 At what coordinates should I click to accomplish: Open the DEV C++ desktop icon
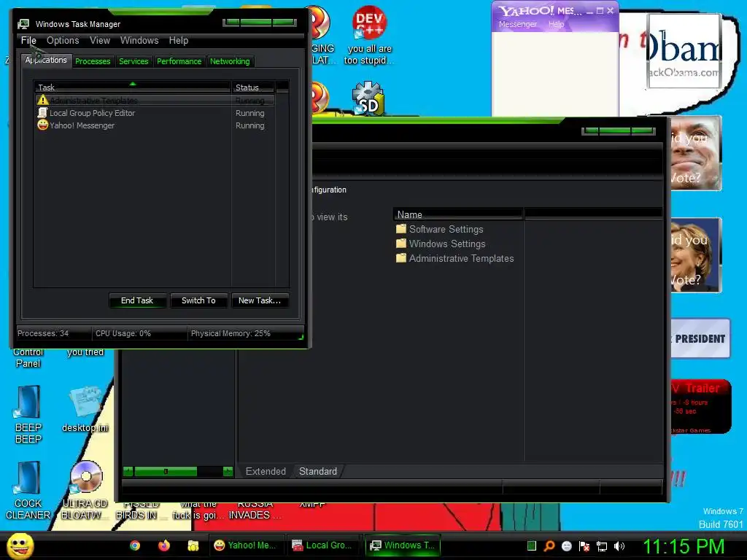point(369,23)
